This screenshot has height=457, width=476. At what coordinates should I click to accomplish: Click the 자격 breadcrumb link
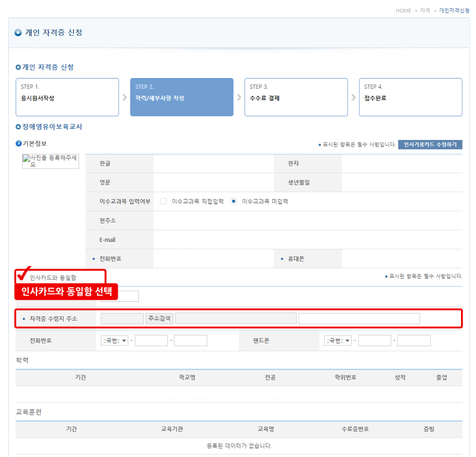pos(425,11)
